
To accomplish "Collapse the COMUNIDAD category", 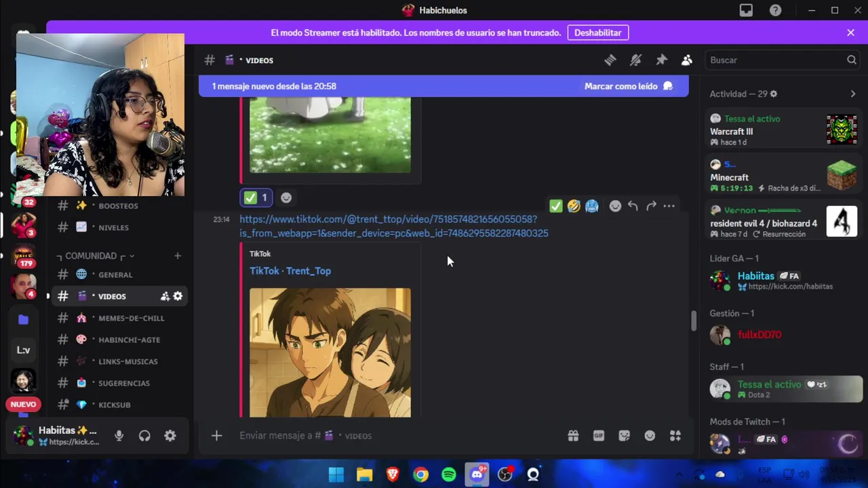I will pos(95,256).
